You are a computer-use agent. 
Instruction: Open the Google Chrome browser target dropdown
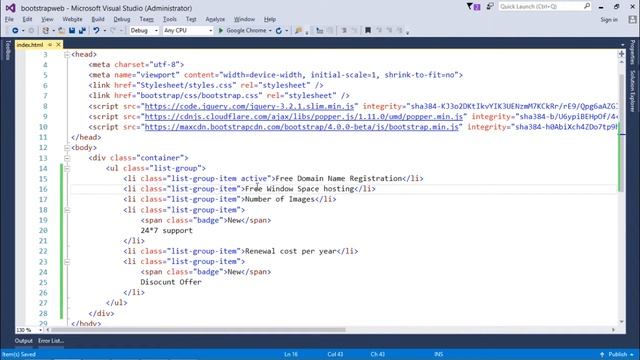(270, 31)
